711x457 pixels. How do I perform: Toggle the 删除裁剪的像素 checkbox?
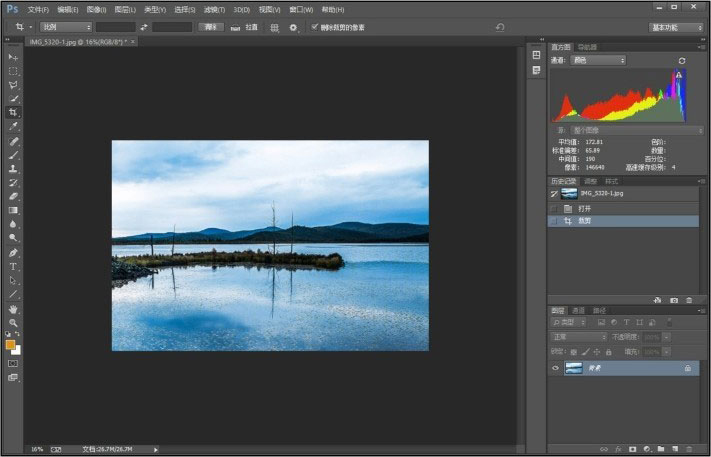click(x=315, y=27)
